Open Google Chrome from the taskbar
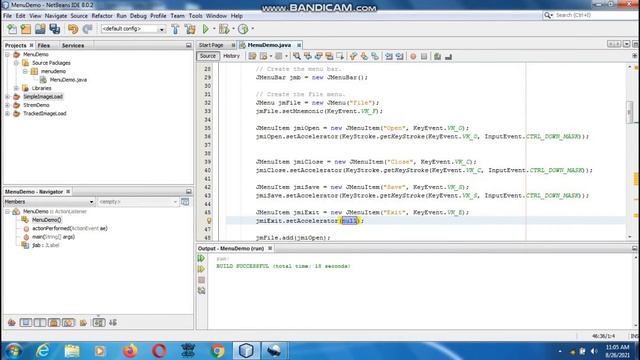This screenshot has height=360, width=640. pos(218,351)
